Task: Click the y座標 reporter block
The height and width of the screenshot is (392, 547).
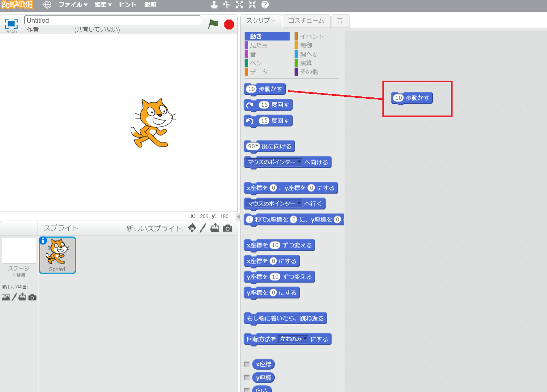Action: click(264, 378)
